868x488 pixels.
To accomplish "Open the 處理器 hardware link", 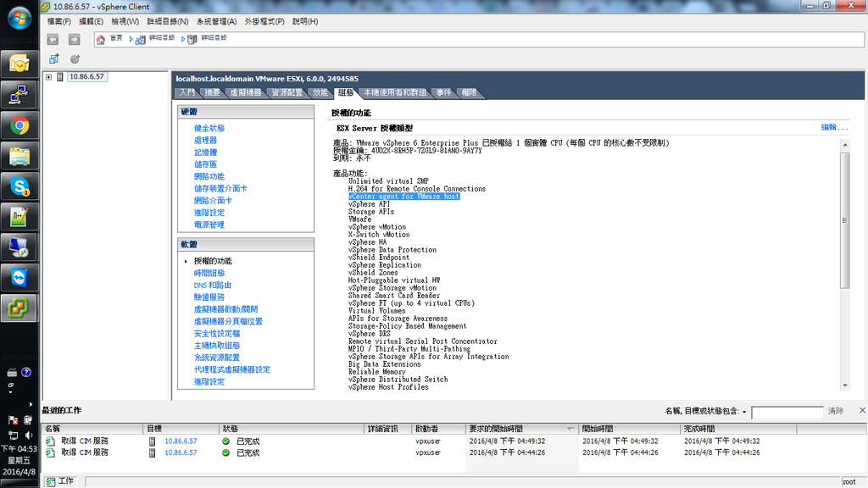I will 205,141.
